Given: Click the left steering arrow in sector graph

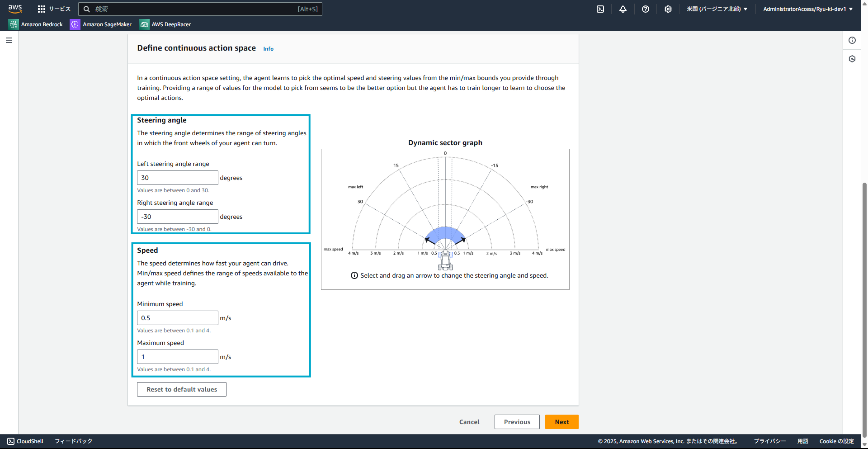Looking at the screenshot, I should click(429, 240).
